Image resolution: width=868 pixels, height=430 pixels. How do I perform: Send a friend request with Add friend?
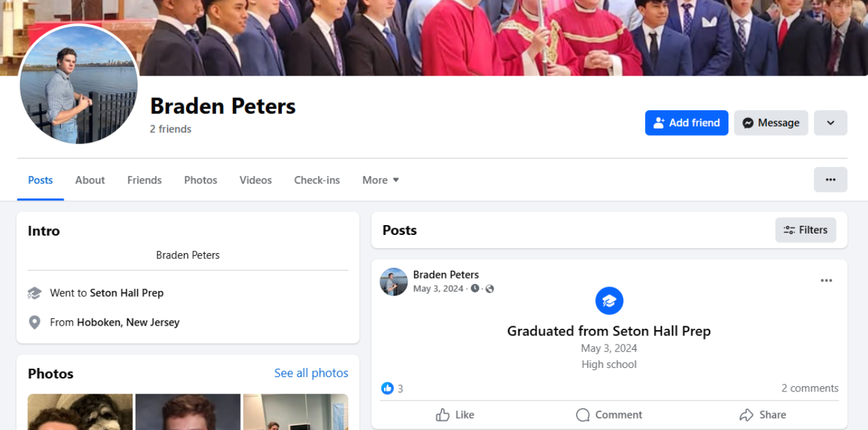(687, 123)
